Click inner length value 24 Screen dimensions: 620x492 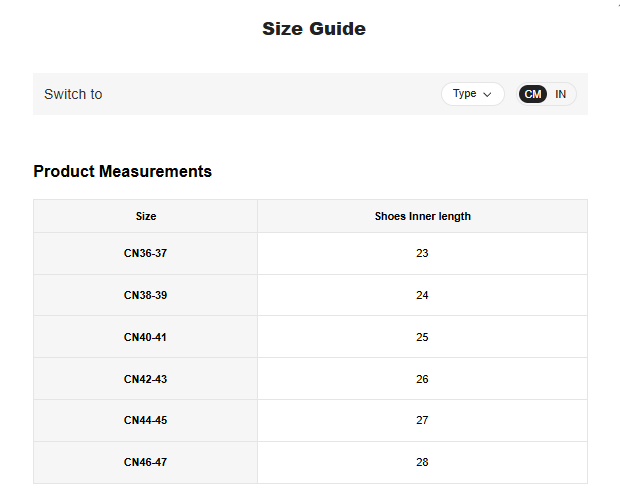(422, 296)
